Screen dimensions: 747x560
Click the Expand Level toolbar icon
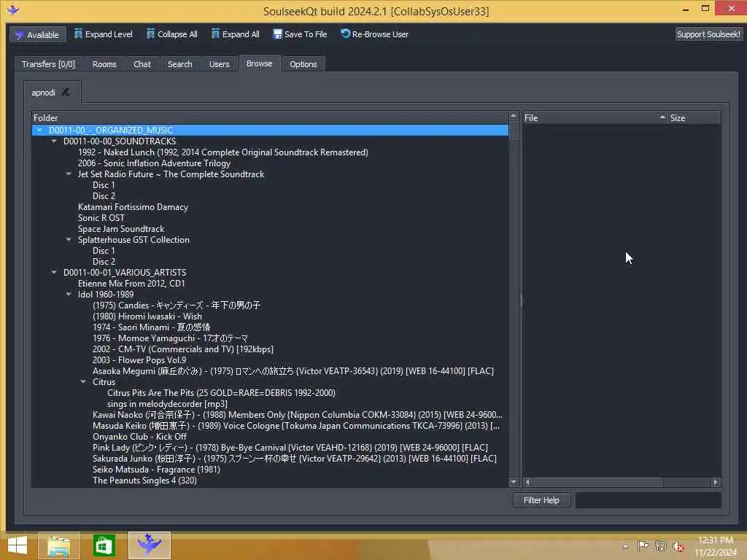(x=79, y=34)
